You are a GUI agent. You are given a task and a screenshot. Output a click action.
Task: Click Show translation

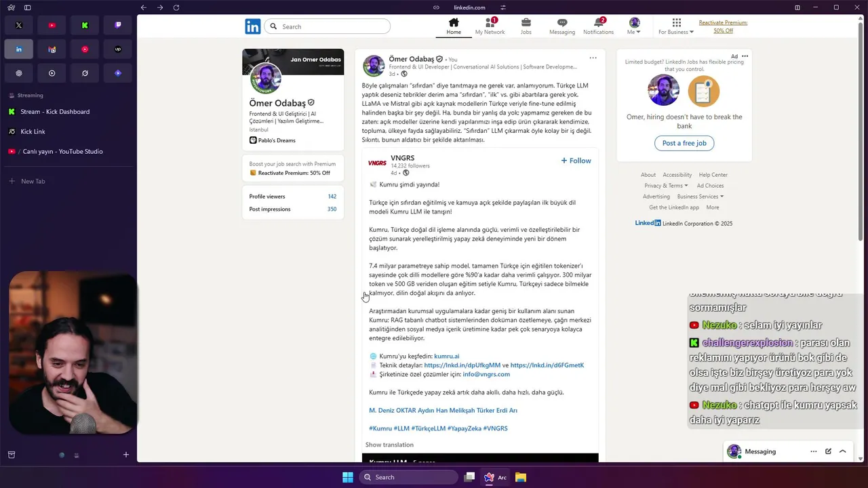point(389,445)
